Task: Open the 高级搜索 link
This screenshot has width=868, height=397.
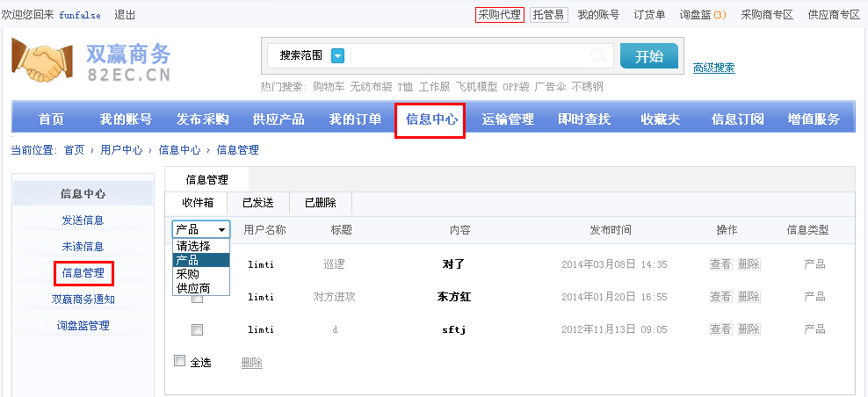Action: point(713,68)
